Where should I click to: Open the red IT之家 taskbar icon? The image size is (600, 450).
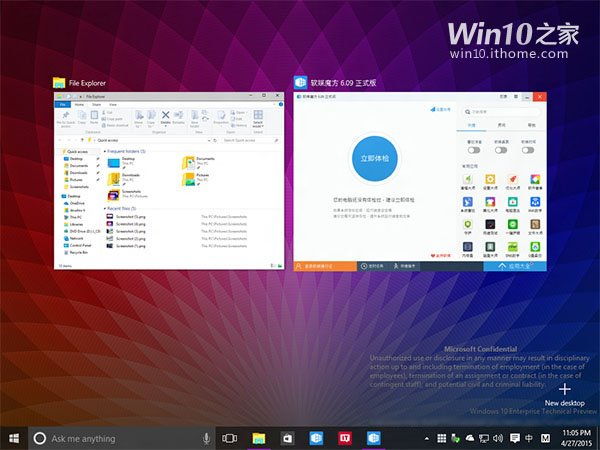point(345,439)
